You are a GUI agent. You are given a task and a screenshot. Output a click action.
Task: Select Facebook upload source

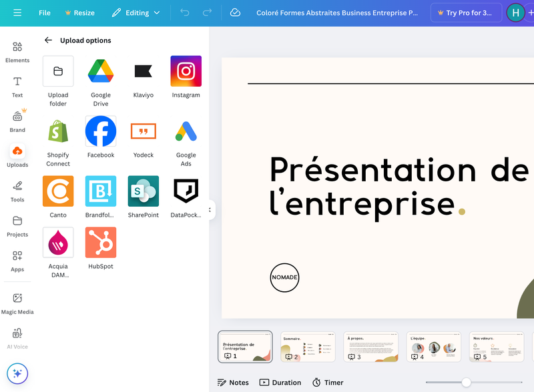click(101, 137)
